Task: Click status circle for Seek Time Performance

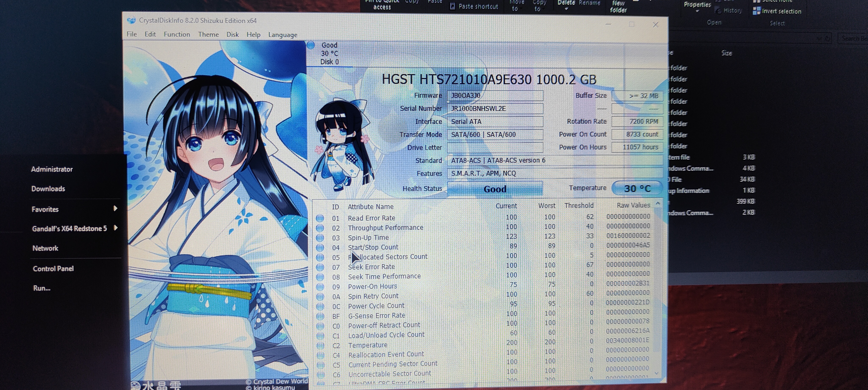Action: point(320,277)
